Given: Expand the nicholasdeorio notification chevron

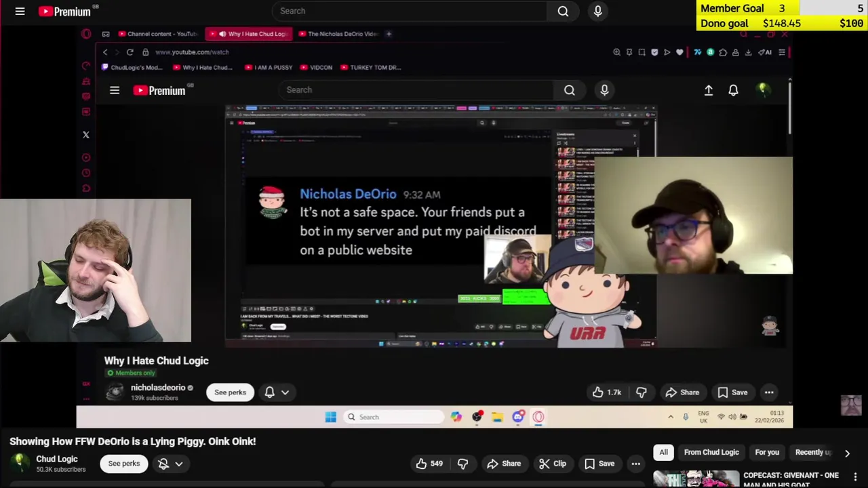Looking at the screenshot, I should [285, 392].
